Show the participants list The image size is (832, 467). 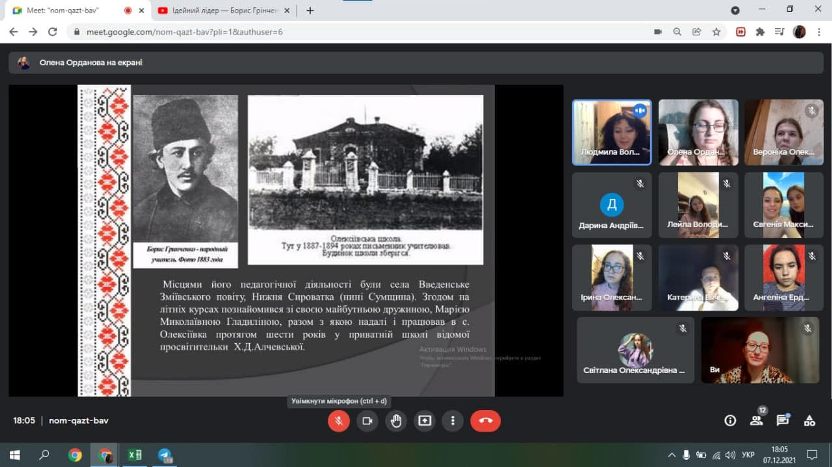[x=756, y=421]
